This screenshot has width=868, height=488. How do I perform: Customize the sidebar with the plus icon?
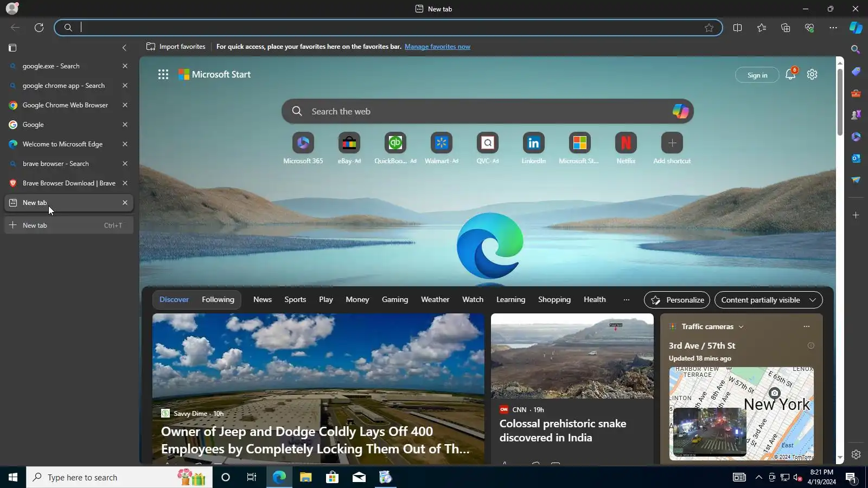[x=856, y=215]
